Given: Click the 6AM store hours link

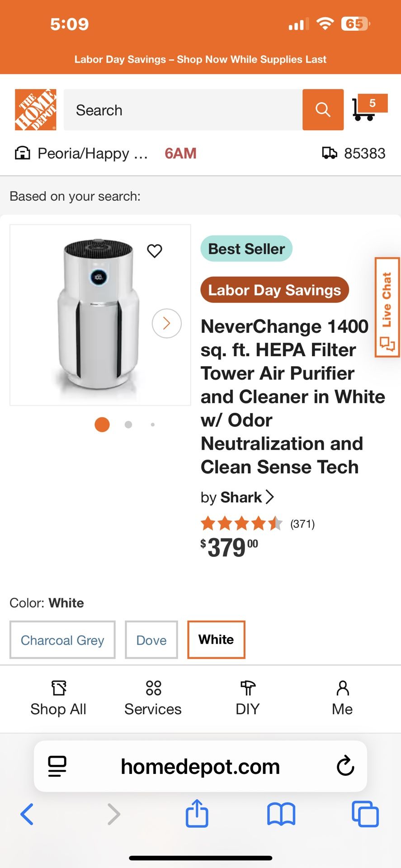Looking at the screenshot, I should click(180, 153).
